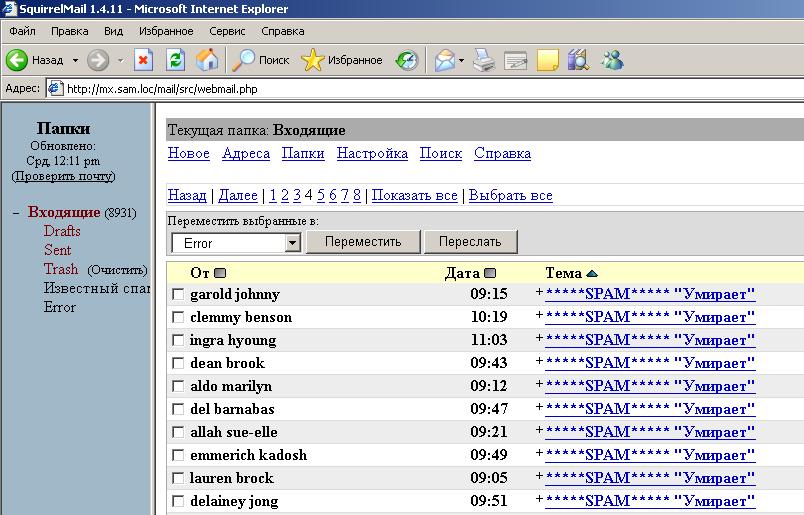Open the Поиск link in mail navigation

click(x=441, y=153)
